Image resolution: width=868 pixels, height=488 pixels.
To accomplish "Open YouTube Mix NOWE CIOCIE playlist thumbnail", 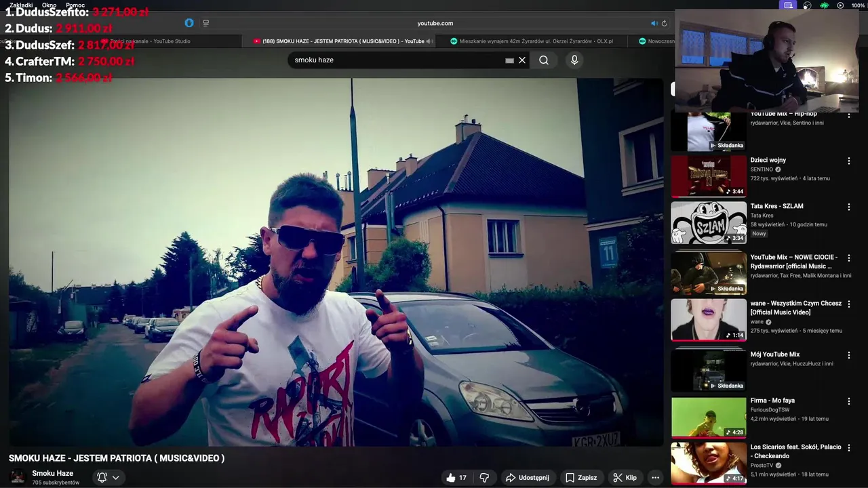I will point(709,272).
